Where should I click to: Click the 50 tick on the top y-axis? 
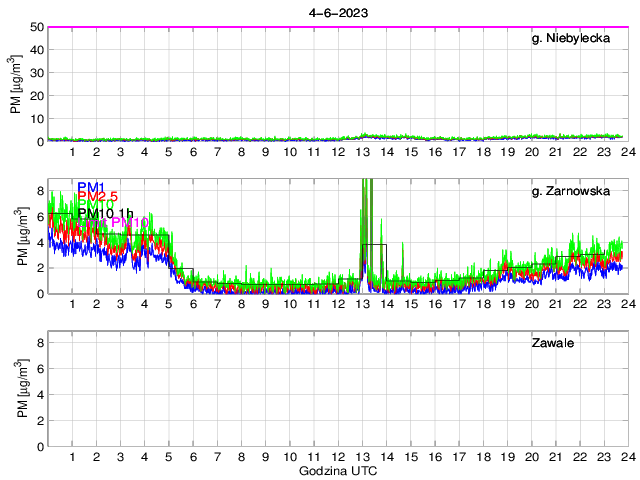(x=37, y=27)
